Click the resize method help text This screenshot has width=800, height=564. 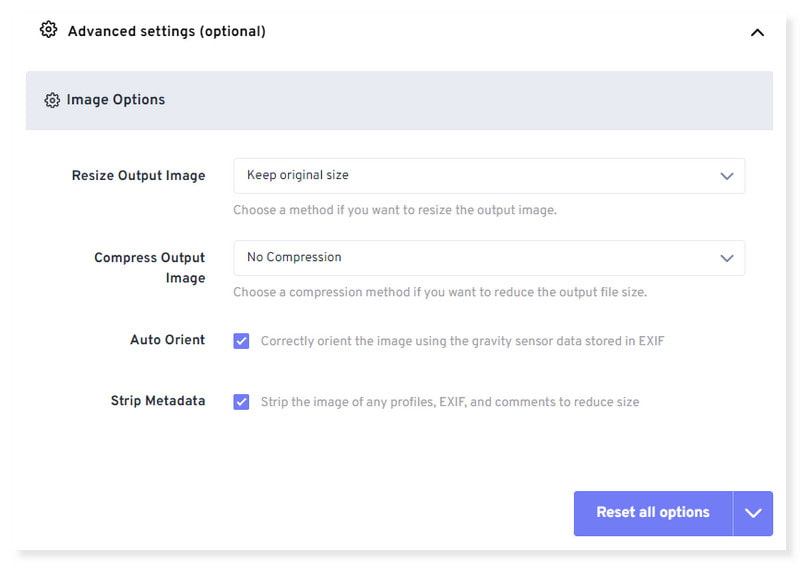pyautogui.click(x=394, y=211)
